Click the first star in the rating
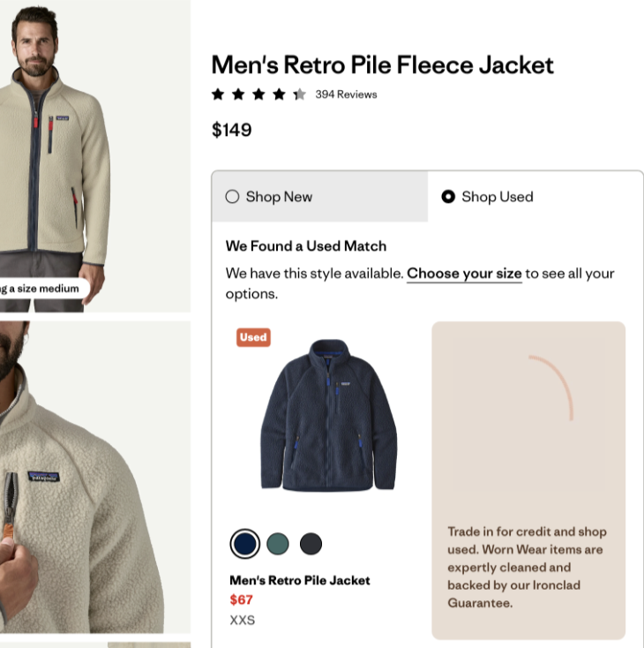This screenshot has height=648, width=644. pyautogui.click(x=218, y=94)
